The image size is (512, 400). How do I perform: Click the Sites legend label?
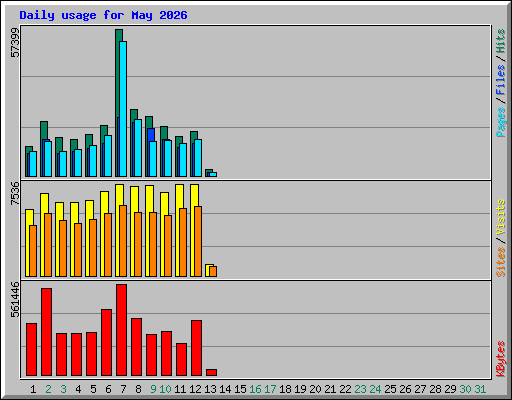[x=501, y=262]
